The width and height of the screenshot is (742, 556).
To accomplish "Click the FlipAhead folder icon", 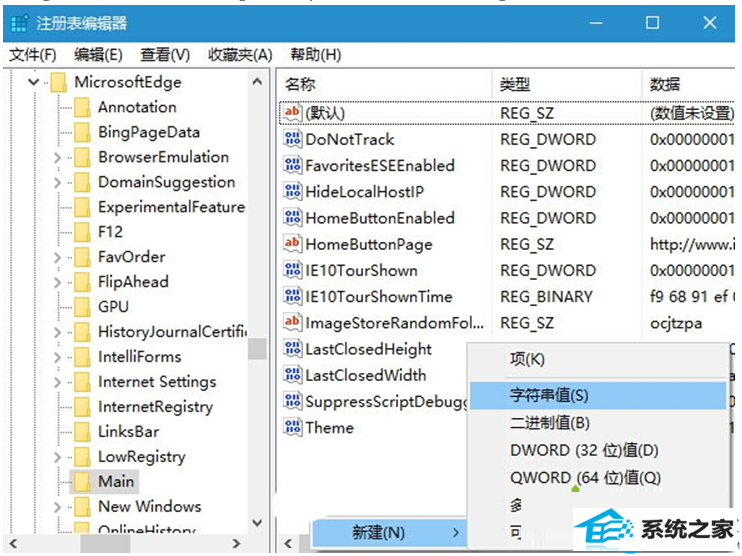I will [82, 282].
